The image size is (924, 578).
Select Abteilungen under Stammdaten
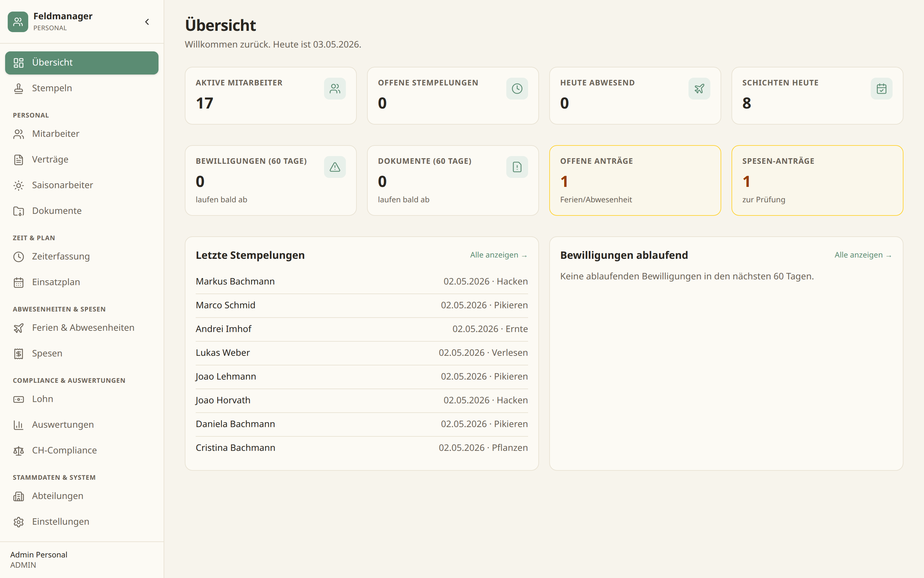[82, 496]
